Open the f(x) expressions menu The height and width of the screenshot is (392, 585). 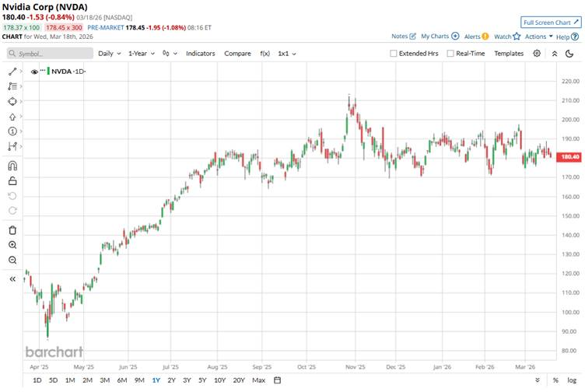[265, 54]
